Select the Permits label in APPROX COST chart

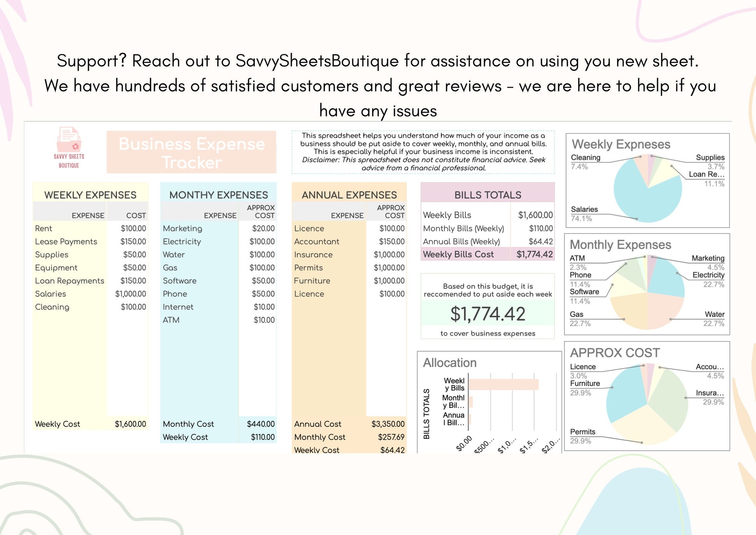(582, 432)
